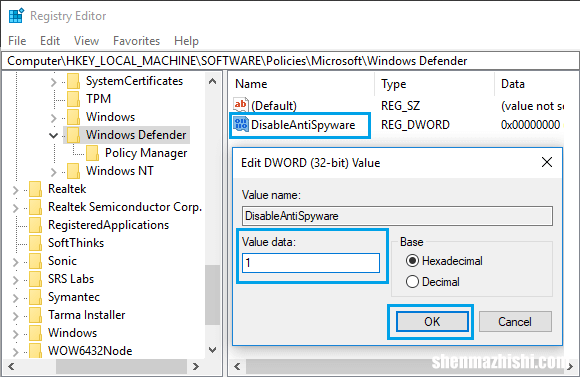580x377 pixels.
Task: Expand the SystemCertificates tree node
Action: point(54,82)
